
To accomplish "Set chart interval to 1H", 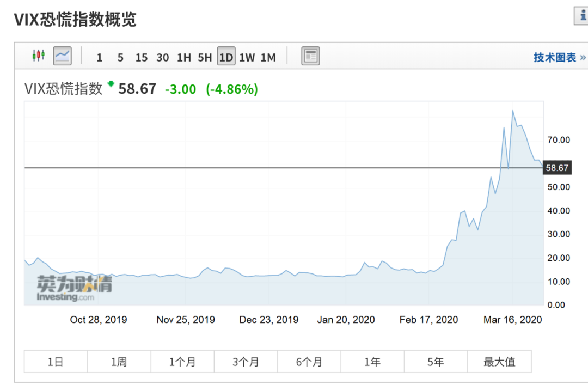I will [184, 57].
